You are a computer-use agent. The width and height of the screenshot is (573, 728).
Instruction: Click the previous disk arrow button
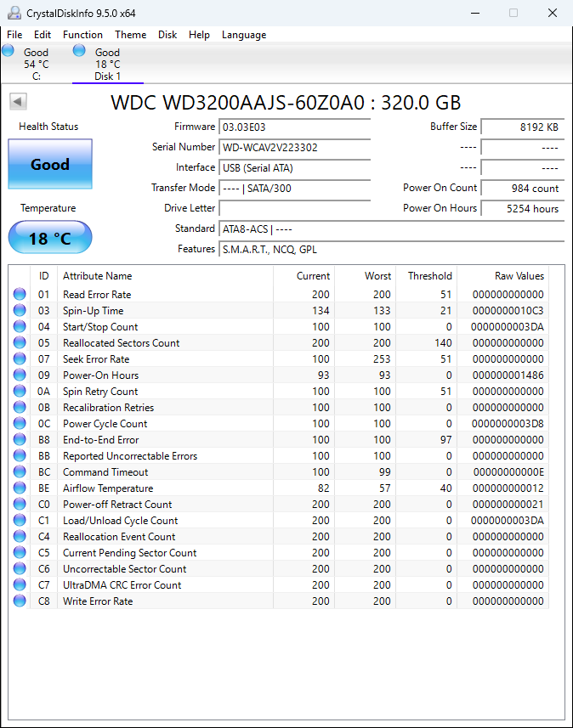(x=18, y=102)
